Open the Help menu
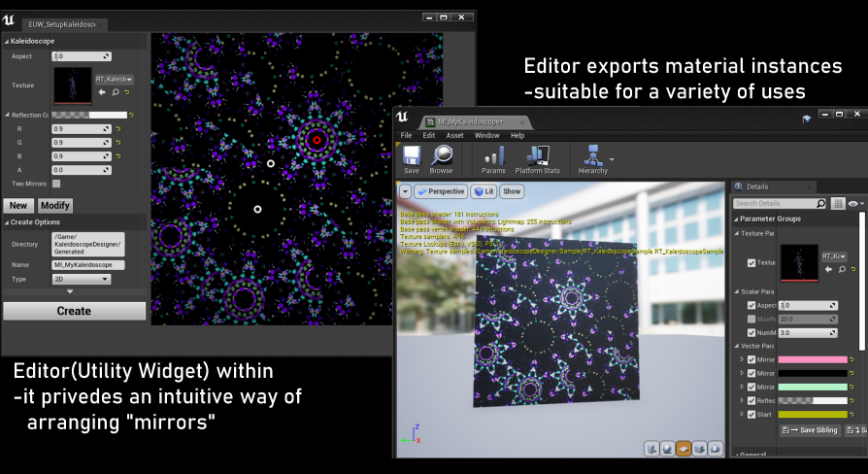This screenshot has height=474, width=868. tap(517, 135)
